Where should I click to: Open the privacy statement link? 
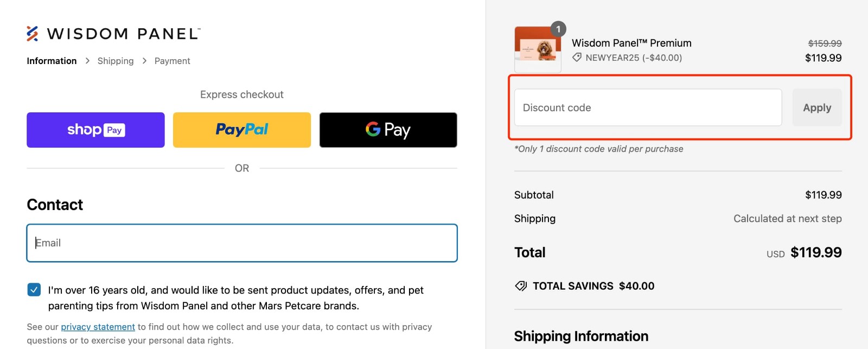click(98, 327)
